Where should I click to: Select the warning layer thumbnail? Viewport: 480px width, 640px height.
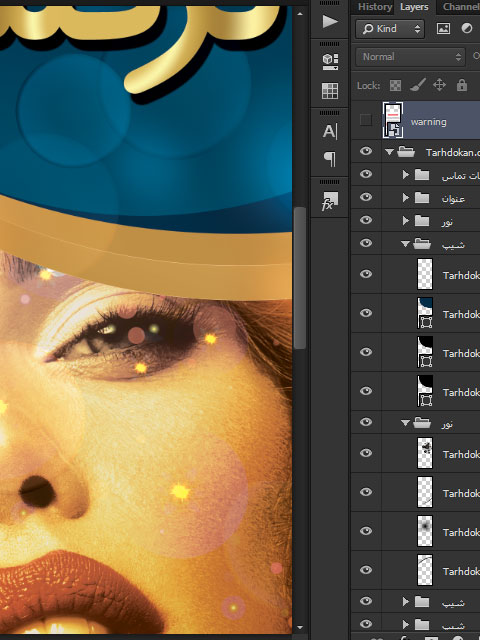pyautogui.click(x=393, y=120)
